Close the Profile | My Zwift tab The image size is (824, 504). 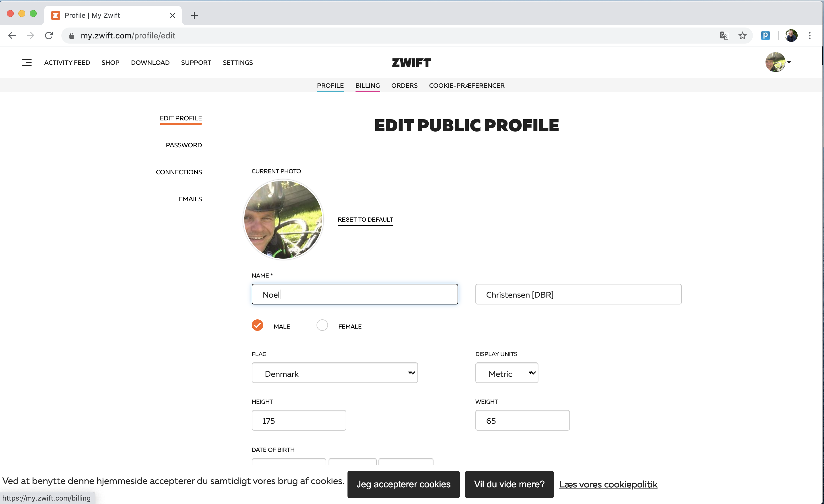173,15
